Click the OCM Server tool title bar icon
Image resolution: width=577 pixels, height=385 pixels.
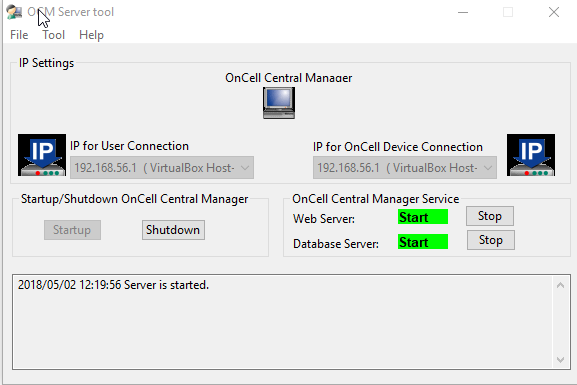14,12
